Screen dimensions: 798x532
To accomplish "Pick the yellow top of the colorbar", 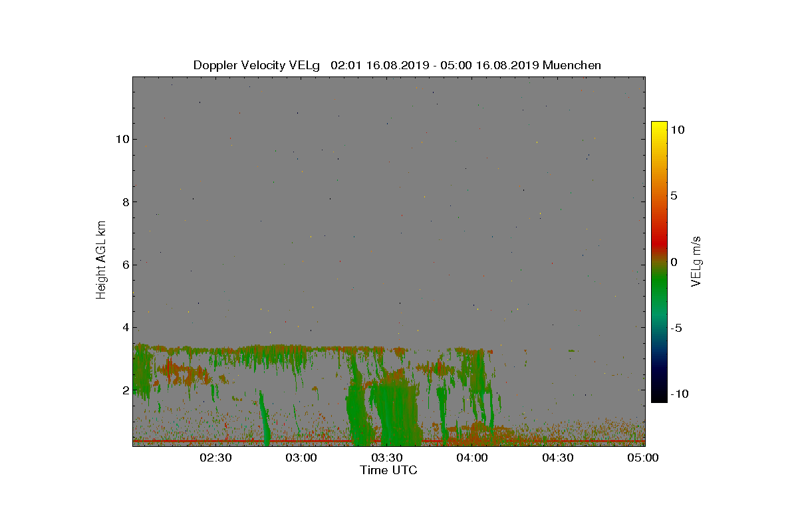I will pyautogui.click(x=659, y=126).
